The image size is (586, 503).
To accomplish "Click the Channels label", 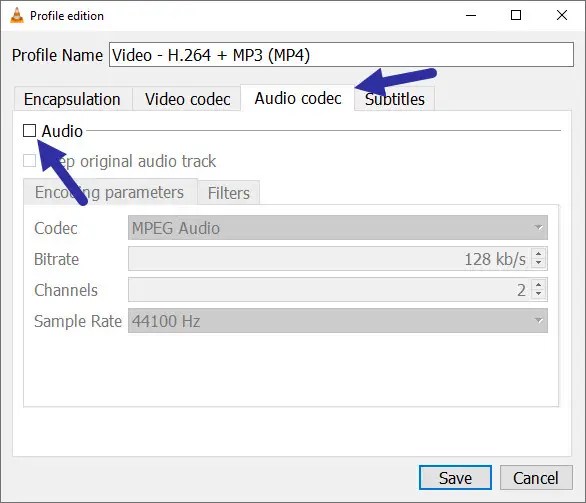I will (x=66, y=290).
